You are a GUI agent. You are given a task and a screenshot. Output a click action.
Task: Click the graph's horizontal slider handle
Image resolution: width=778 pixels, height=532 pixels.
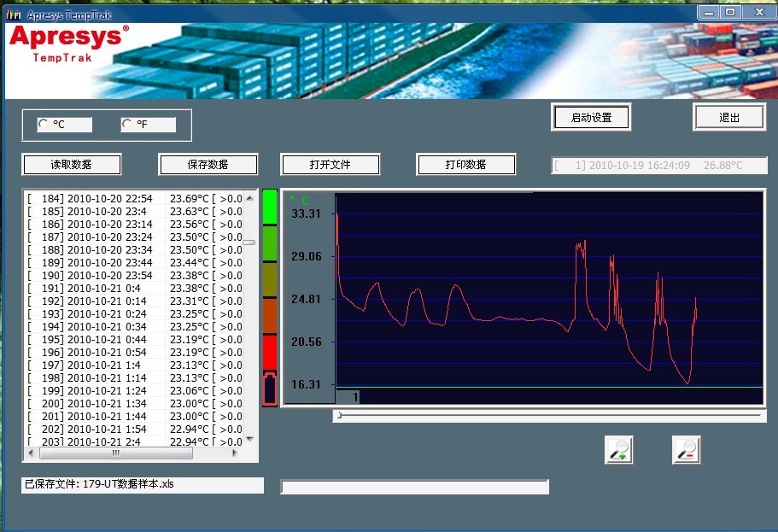coord(339,415)
